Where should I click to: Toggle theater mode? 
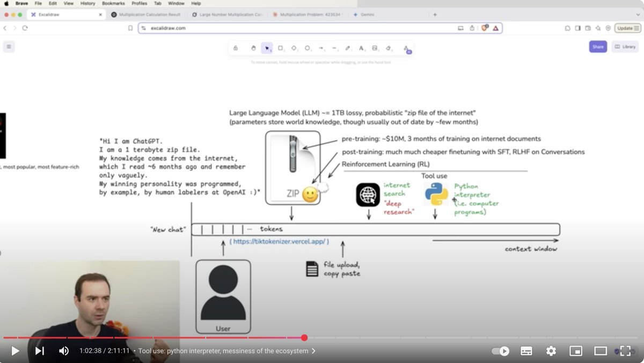coord(601,351)
